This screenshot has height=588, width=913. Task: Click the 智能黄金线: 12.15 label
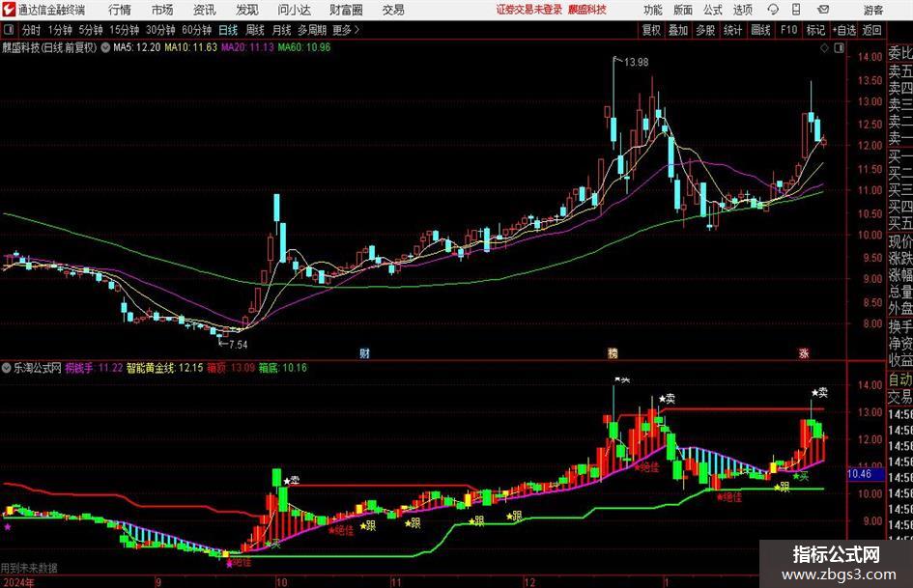(165, 368)
